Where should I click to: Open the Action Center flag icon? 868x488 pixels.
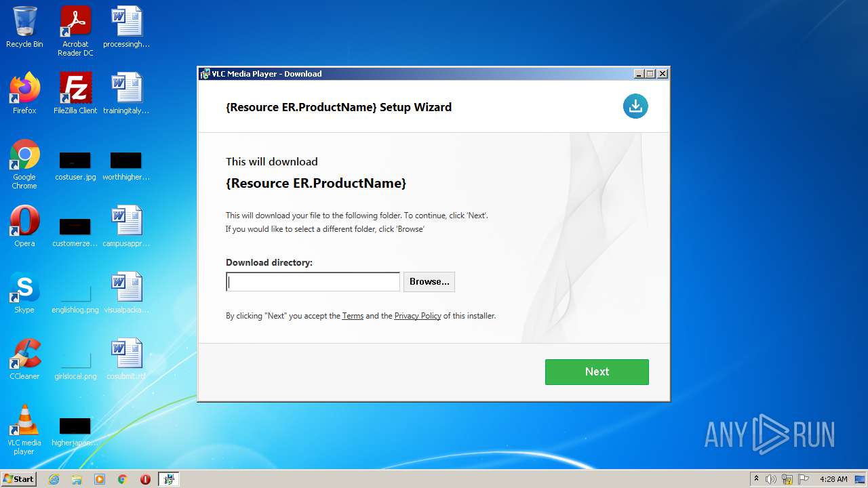pyautogui.click(x=804, y=479)
